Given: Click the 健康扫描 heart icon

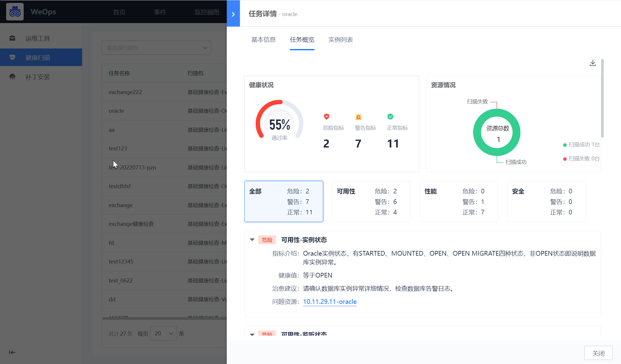Looking at the screenshot, I should tap(12, 57).
